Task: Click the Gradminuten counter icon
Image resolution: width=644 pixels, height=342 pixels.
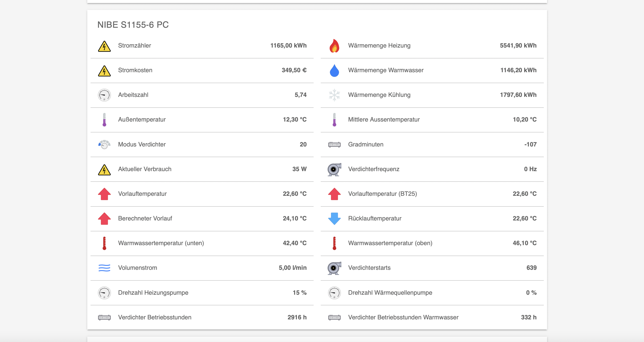Action: click(x=334, y=145)
